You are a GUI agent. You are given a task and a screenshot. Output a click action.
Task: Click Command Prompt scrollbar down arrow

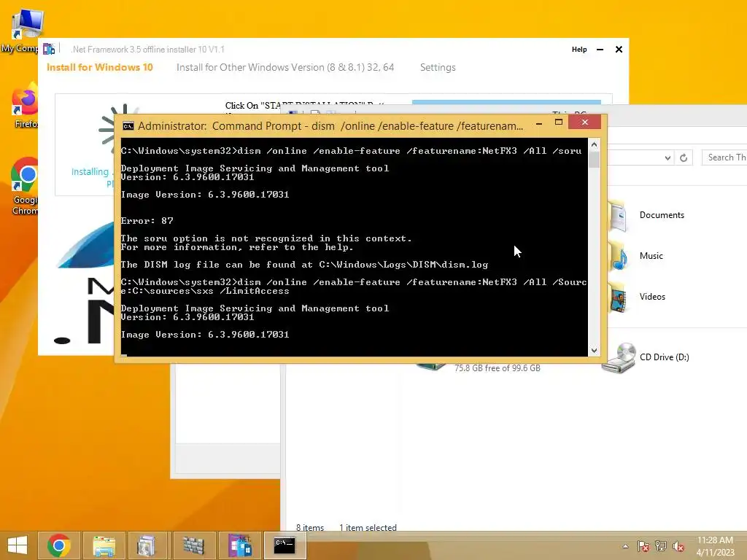pos(594,351)
